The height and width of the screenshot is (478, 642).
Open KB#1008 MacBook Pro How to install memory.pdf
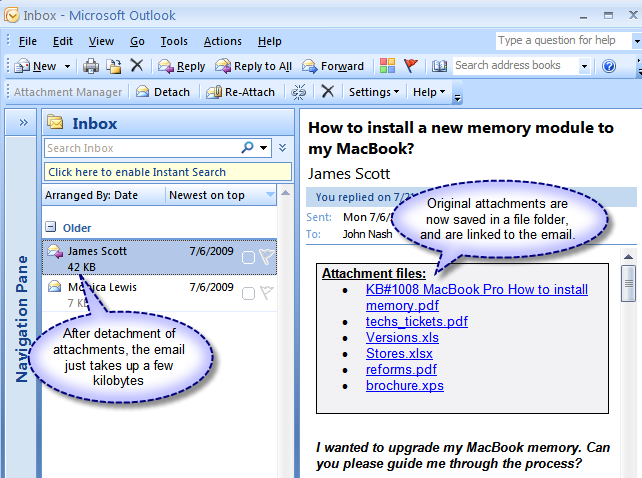tap(477, 297)
